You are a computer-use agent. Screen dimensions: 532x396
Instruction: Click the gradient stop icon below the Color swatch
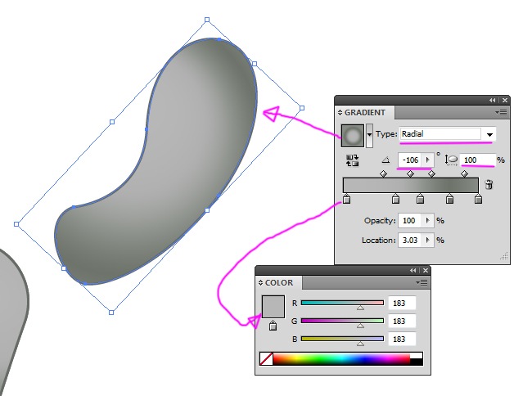[273, 326]
